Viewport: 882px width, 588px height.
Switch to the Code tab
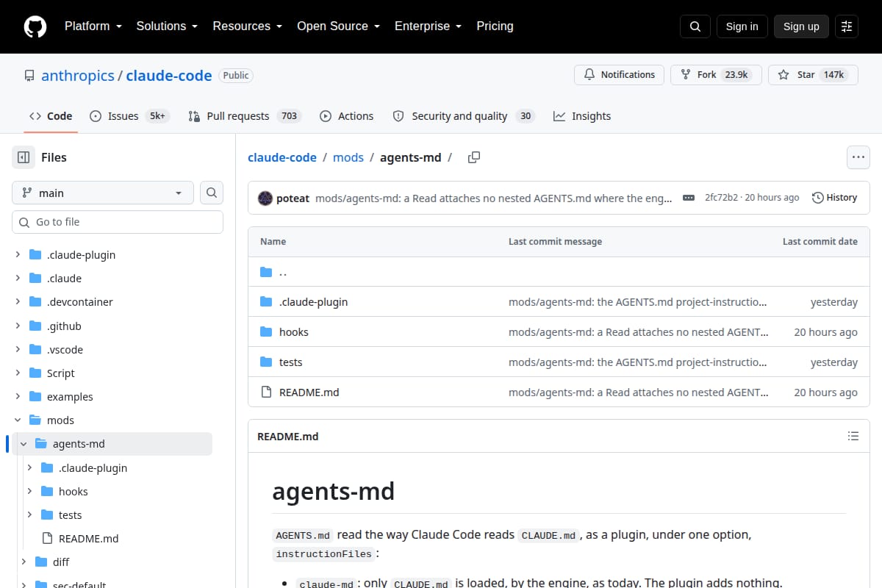coord(51,116)
